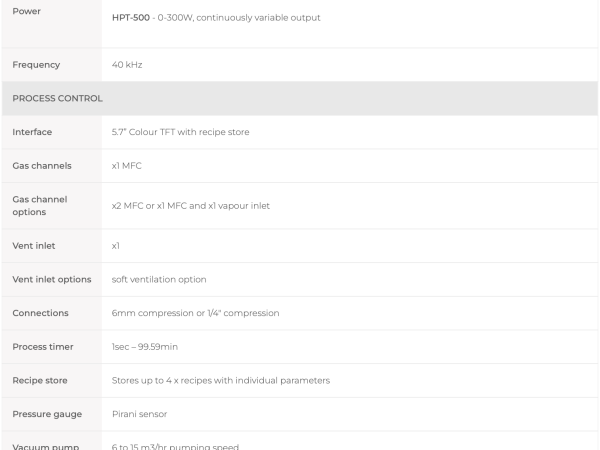Screen dimensions: 600x450
Task: Click the Vent inlet options label
Action: click(52, 279)
